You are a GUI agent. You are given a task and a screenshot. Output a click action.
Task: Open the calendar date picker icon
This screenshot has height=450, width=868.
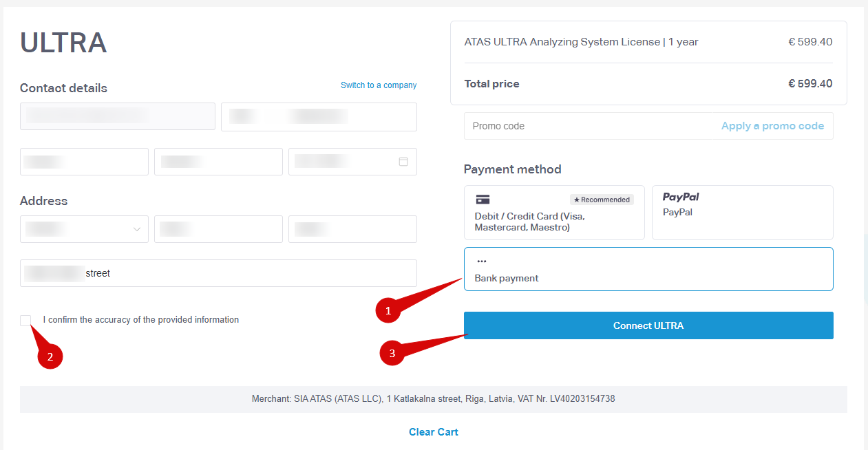tap(403, 162)
